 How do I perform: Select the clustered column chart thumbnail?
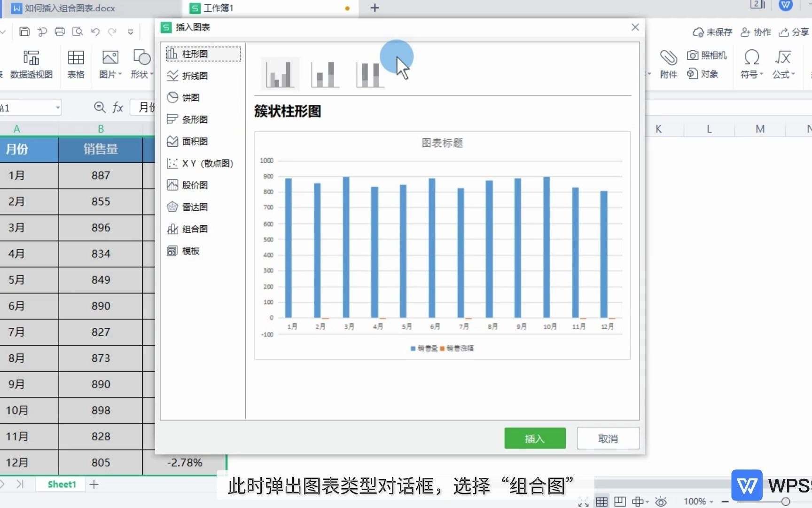[x=281, y=73]
